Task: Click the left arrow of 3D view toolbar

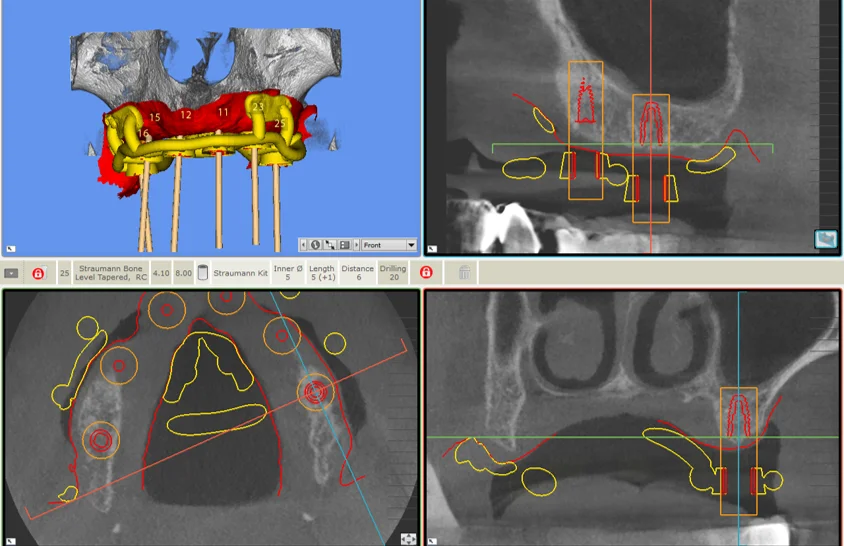Action: [x=303, y=245]
